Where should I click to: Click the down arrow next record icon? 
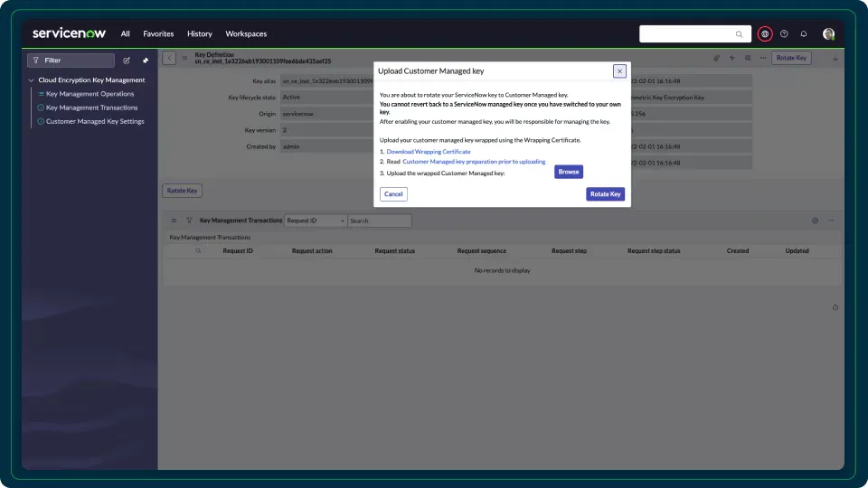(x=835, y=58)
